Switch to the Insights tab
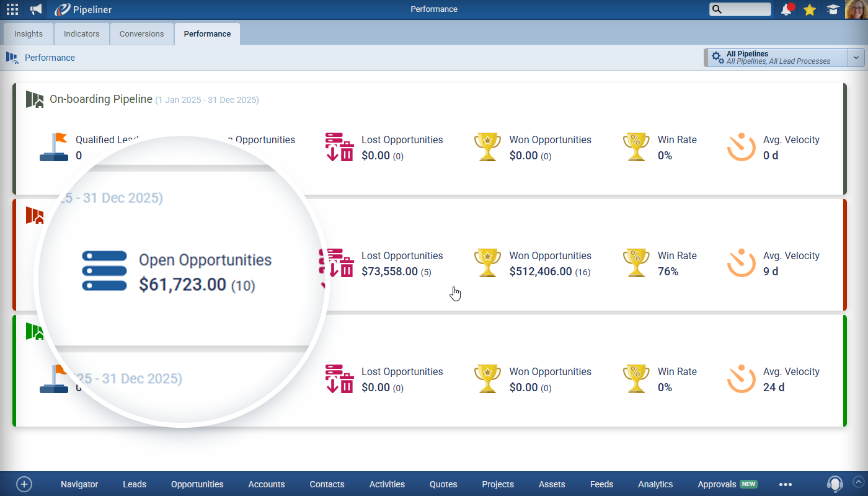Viewport: 868px width, 496px height. tap(29, 34)
